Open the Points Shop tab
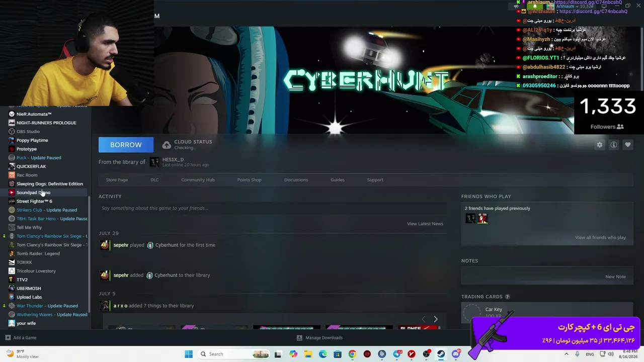Viewport: 644px width, 362px height. tap(249, 179)
